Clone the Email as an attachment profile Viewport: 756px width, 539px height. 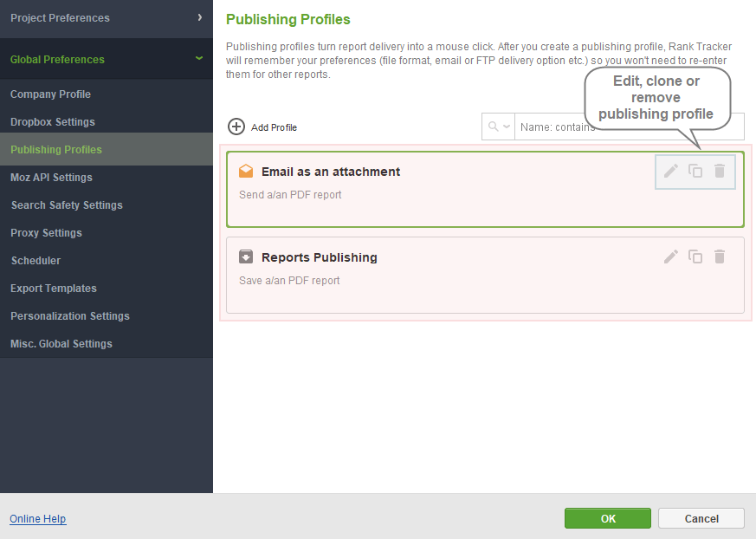[x=695, y=171]
